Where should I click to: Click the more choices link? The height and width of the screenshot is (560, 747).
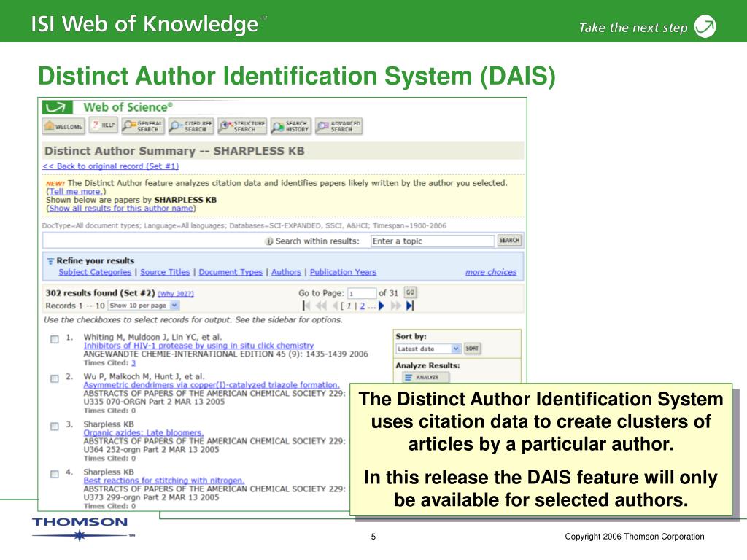pyautogui.click(x=491, y=272)
